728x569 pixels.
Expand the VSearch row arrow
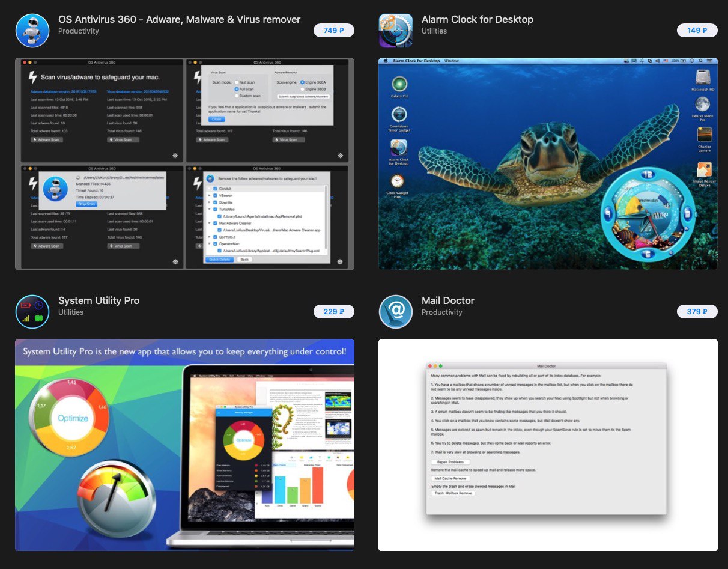[210, 195]
